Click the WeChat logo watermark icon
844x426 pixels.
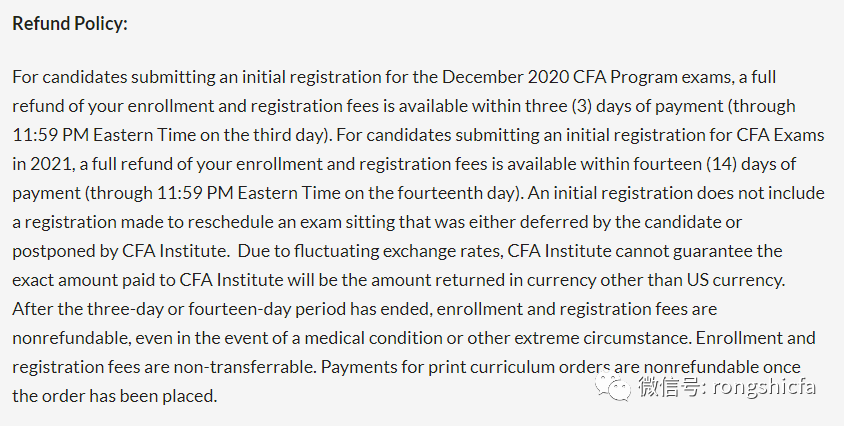[613, 387]
